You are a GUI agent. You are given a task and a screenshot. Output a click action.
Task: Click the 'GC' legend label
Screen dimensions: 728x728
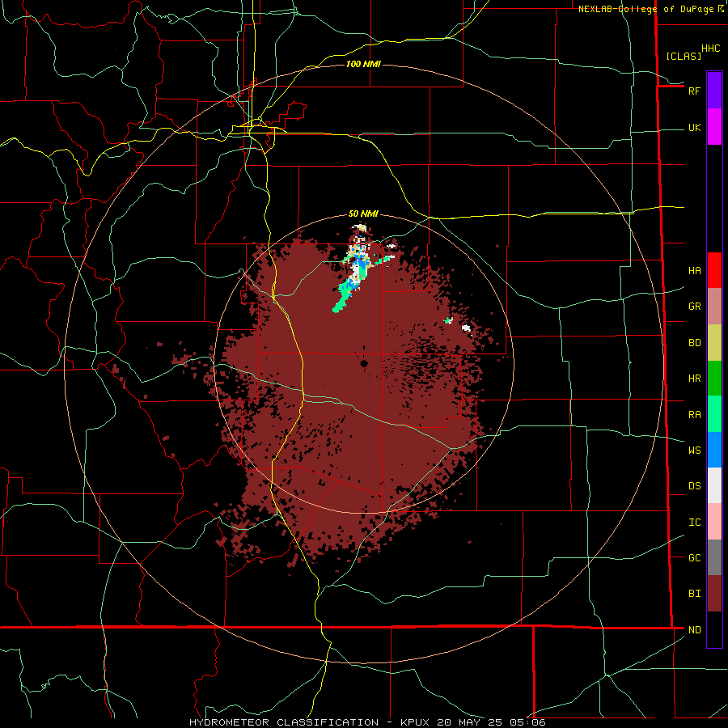[x=694, y=558]
